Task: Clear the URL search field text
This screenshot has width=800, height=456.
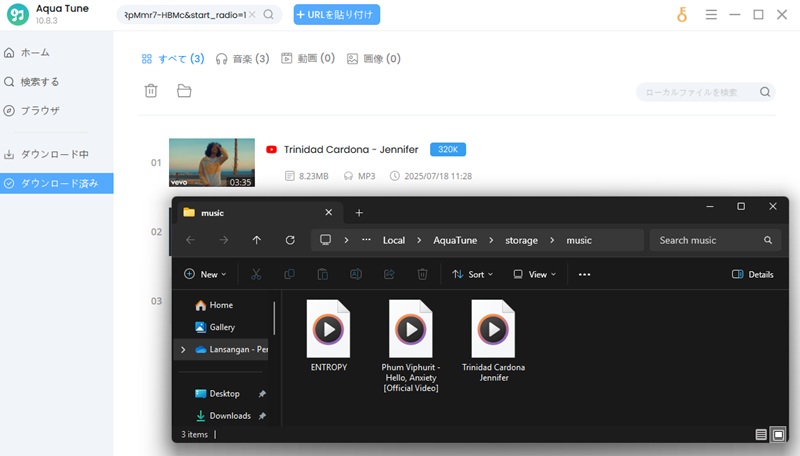Action: [x=252, y=15]
